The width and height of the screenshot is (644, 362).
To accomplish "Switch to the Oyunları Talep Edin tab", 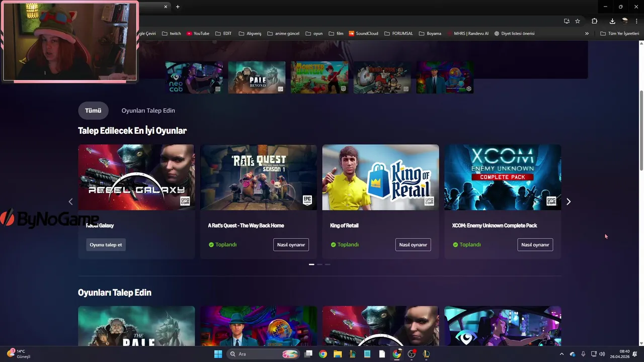I will [148, 111].
